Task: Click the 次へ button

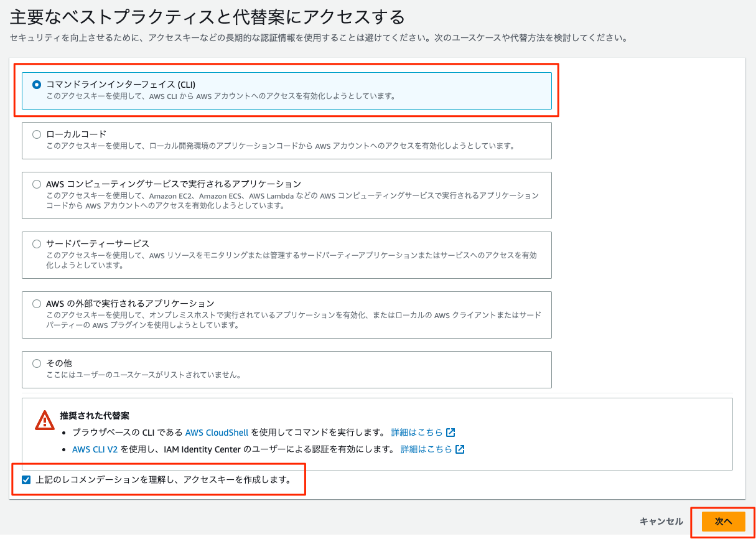Action: (723, 522)
